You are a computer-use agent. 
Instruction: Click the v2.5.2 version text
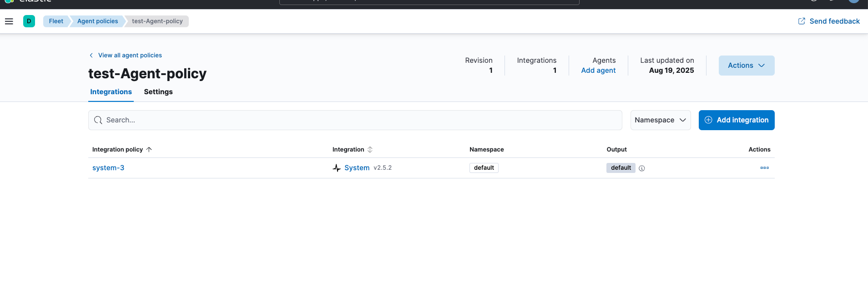click(x=383, y=168)
